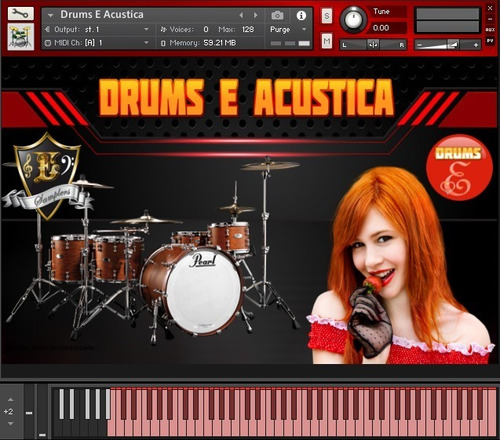Click the Voices count value 0
The height and width of the screenshot is (440, 500).
(x=206, y=29)
